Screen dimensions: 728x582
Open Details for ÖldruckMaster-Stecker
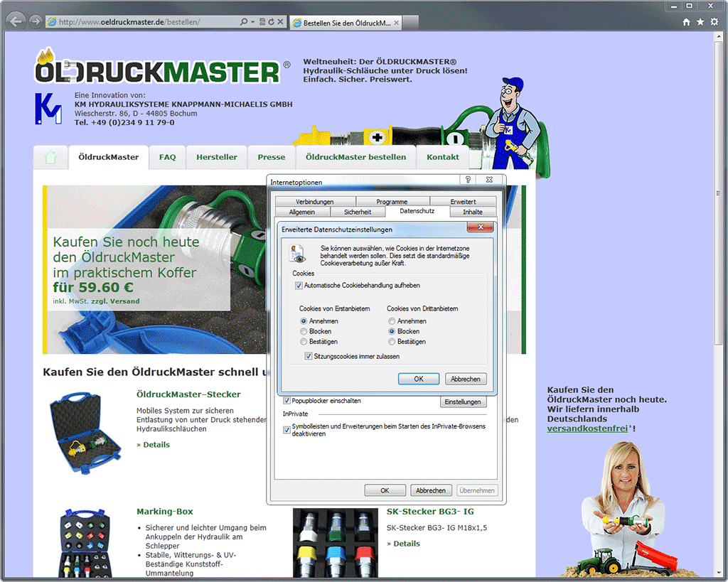pyautogui.click(x=156, y=445)
